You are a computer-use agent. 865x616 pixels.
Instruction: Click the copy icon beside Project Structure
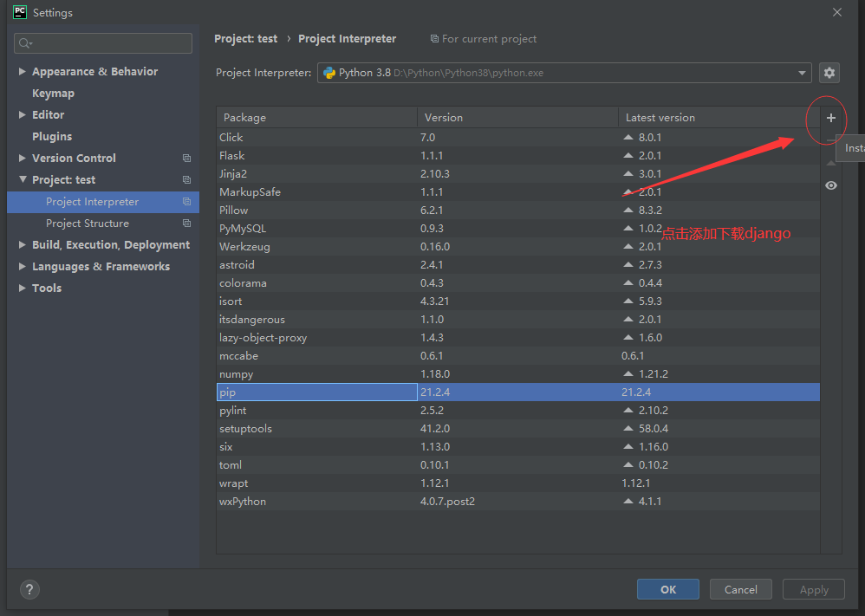186,224
